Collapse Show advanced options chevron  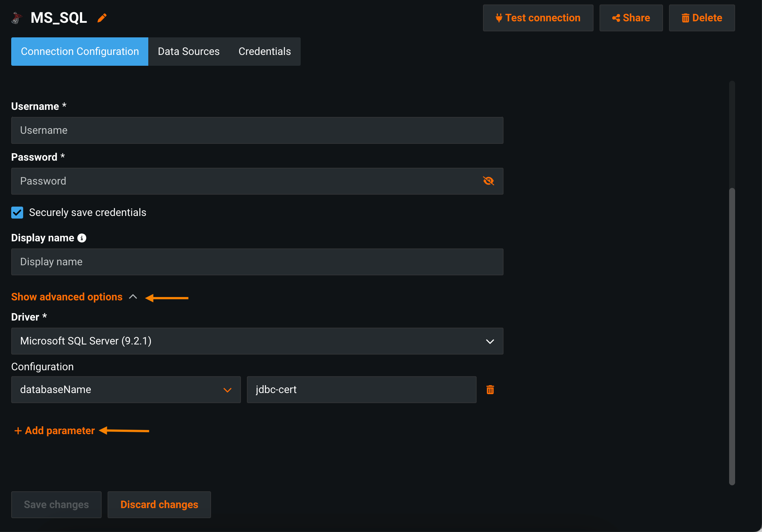[x=133, y=297]
